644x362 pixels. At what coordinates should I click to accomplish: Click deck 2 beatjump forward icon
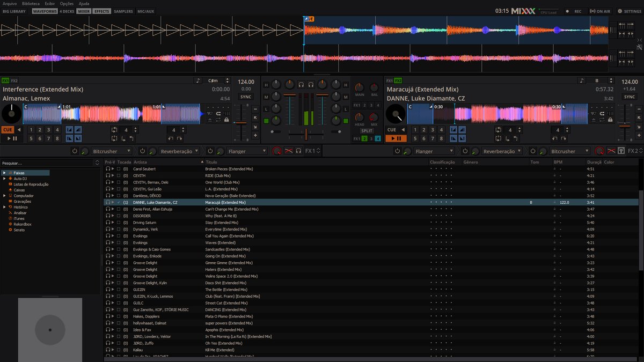(563, 138)
